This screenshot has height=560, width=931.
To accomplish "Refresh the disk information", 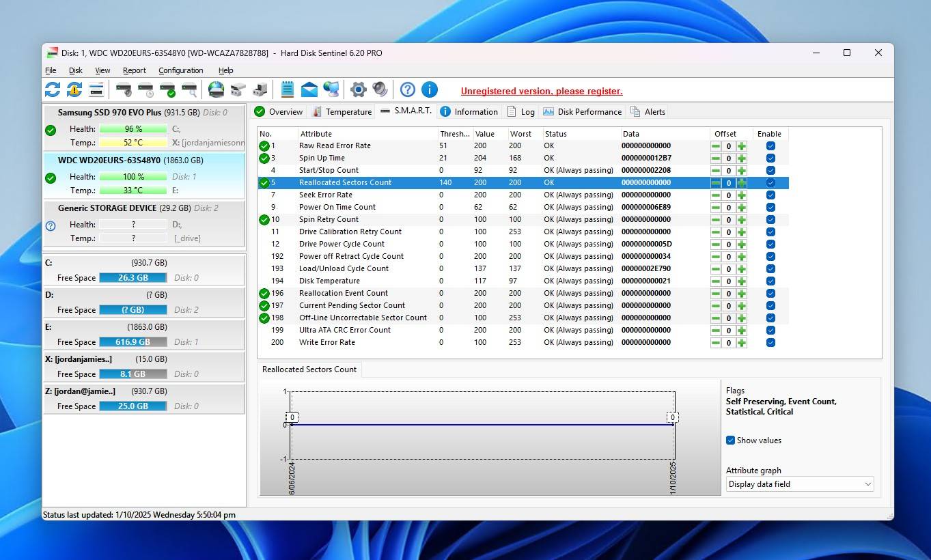I will (x=53, y=89).
